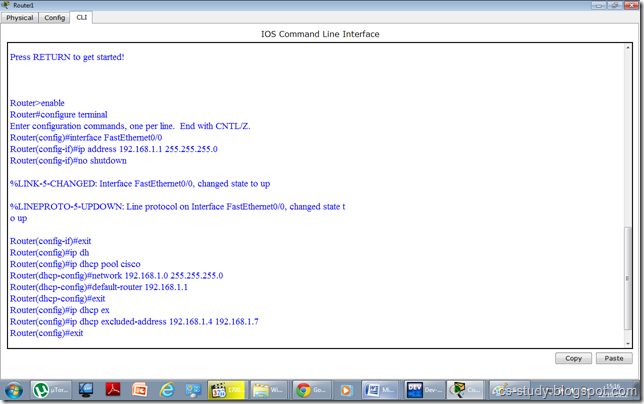Click the 'ip dhcp excluded-address' command line
This screenshot has width=644, height=404.
click(x=134, y=321)
